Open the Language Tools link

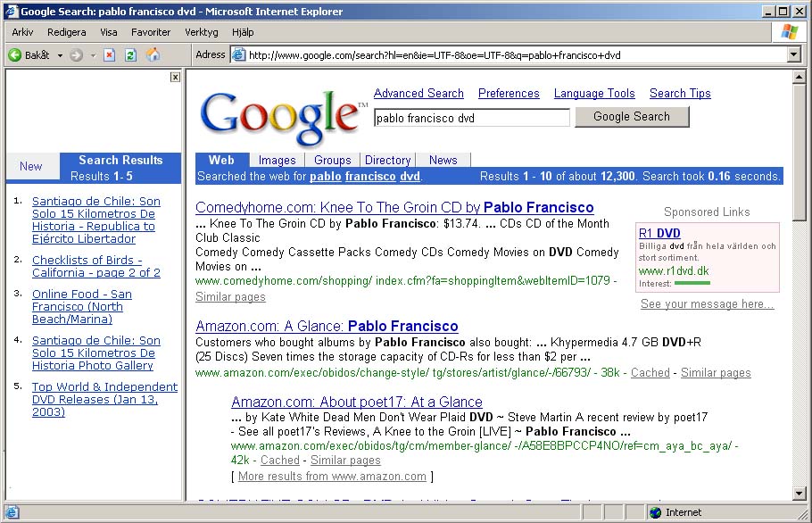[594, 93]
